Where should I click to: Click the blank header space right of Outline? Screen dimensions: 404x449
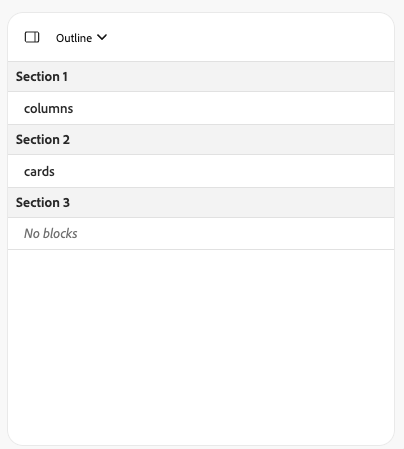(250, 37)
